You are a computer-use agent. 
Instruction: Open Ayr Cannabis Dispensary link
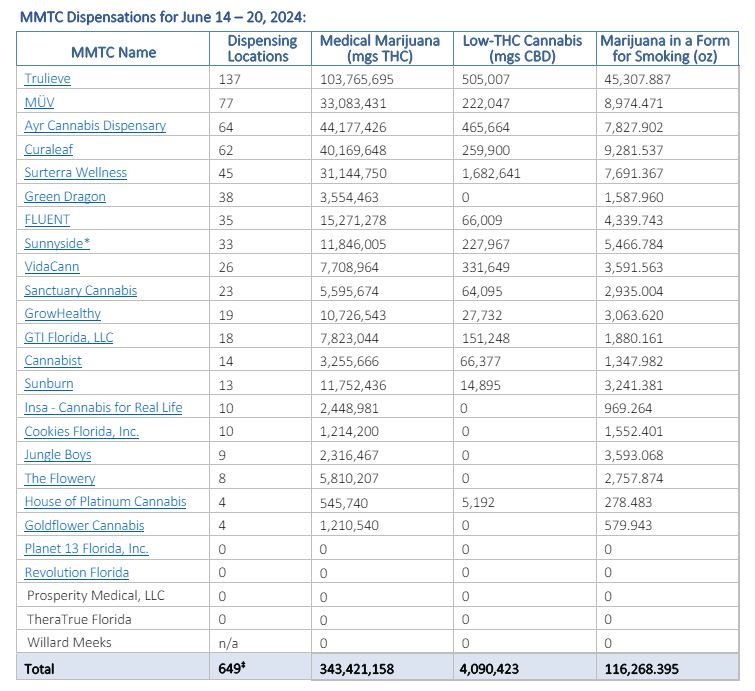95,126
